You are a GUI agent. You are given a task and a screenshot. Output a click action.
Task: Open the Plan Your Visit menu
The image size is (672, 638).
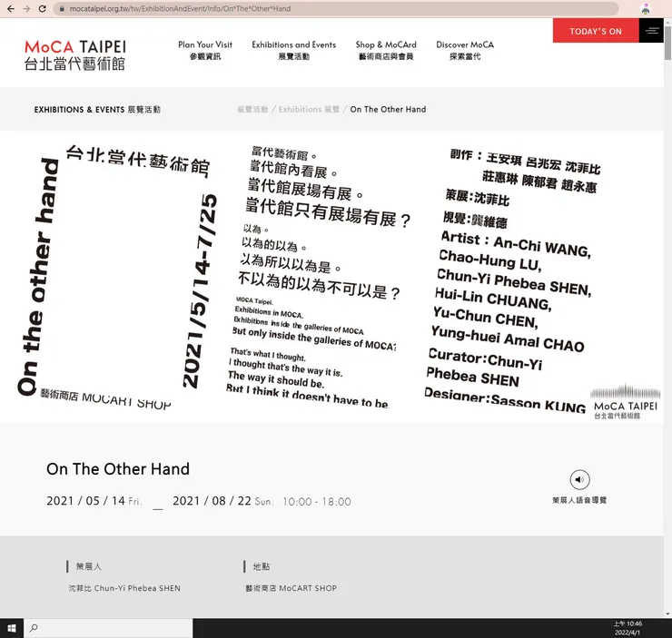tap(205, 50)
